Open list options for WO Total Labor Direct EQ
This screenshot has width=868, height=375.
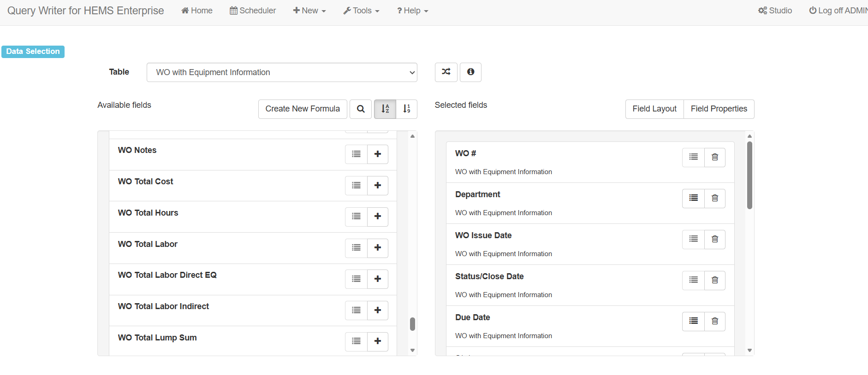tap(356, 279)
